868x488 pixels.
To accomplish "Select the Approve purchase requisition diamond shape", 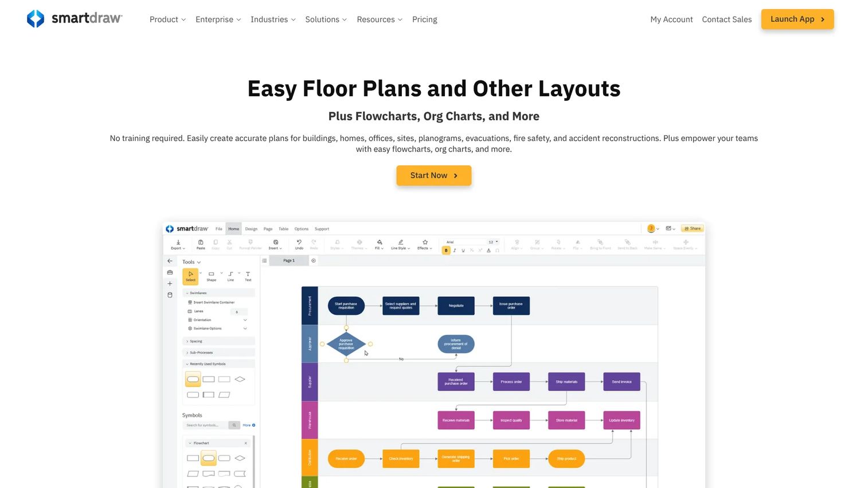I will click(x=346, y=344).
